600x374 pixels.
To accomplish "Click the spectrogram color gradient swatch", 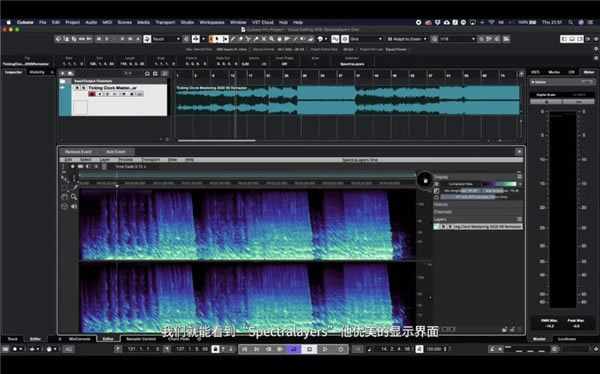I will click(499, 184).
